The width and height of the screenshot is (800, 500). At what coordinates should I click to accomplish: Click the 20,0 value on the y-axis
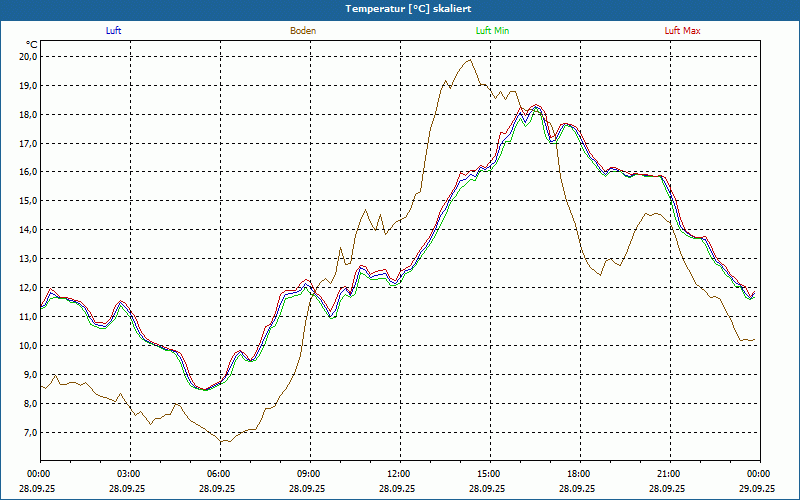tap(26, 57)
